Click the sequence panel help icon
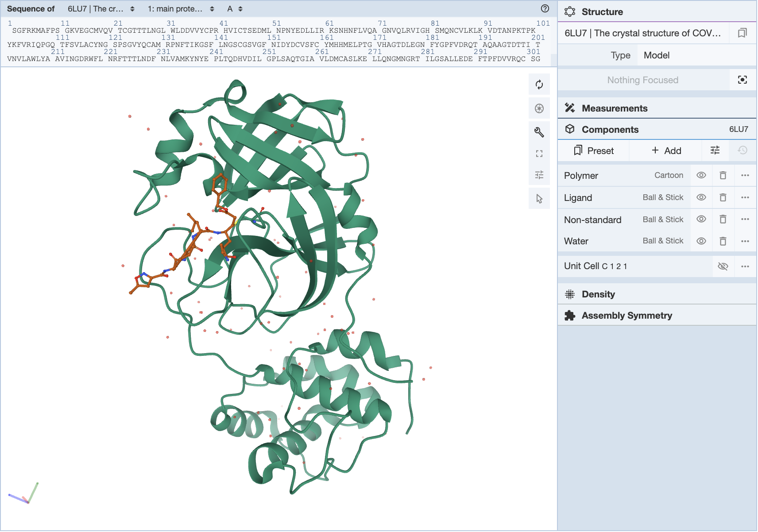 pos(545,9)
